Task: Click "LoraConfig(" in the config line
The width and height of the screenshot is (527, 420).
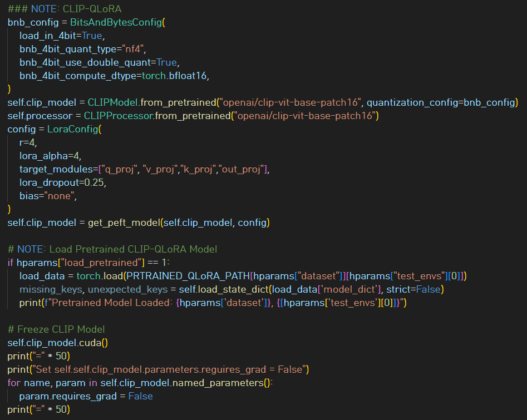Action: pyautogui.click(x=74, y=129)
